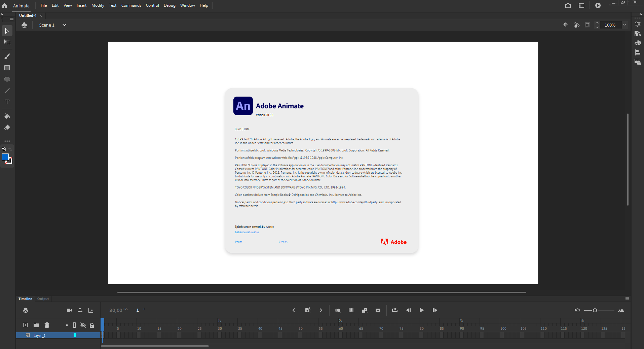Open the Library panel icon

638,34
